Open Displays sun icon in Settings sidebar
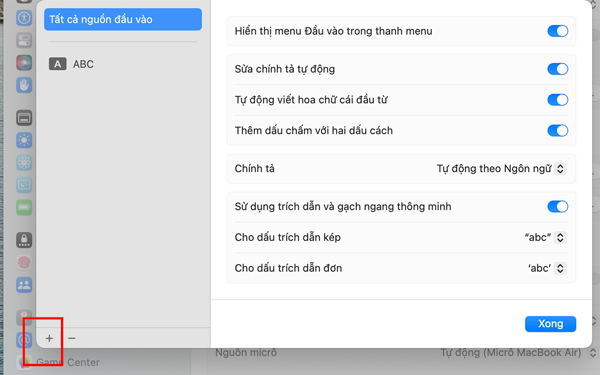600x375 pixels. [x=24, y=140]
